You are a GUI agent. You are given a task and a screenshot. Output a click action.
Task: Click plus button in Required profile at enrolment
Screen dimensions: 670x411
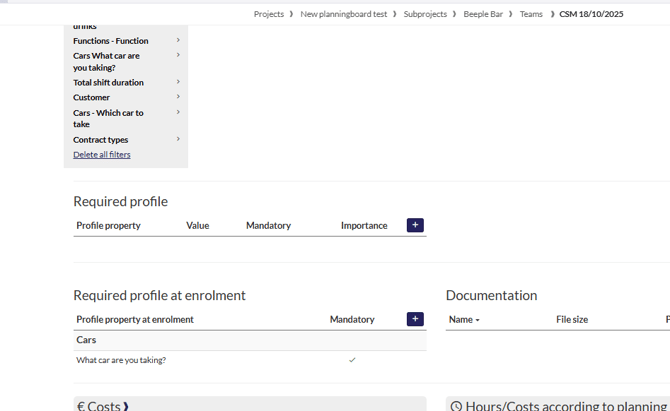(x=415, y=319)
